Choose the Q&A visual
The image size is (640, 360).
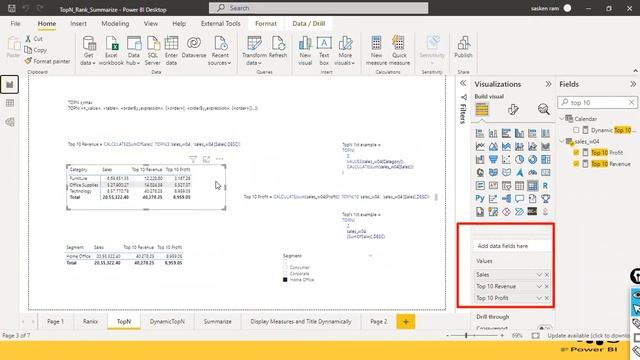click(x=519, y=199)
